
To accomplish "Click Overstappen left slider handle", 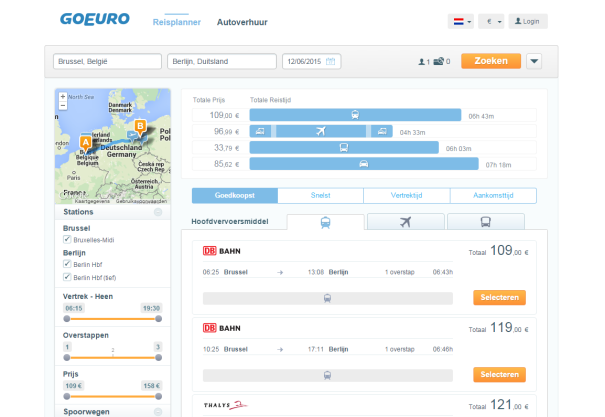I will [67, 358].
